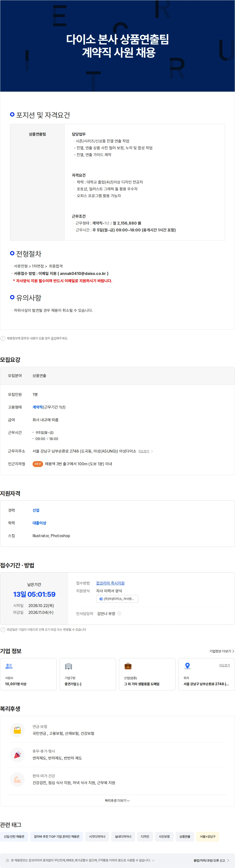Expand the copyright notice chevron at the bottom
Viewport: 235px width, 868px height.
[x=153, y=860]
